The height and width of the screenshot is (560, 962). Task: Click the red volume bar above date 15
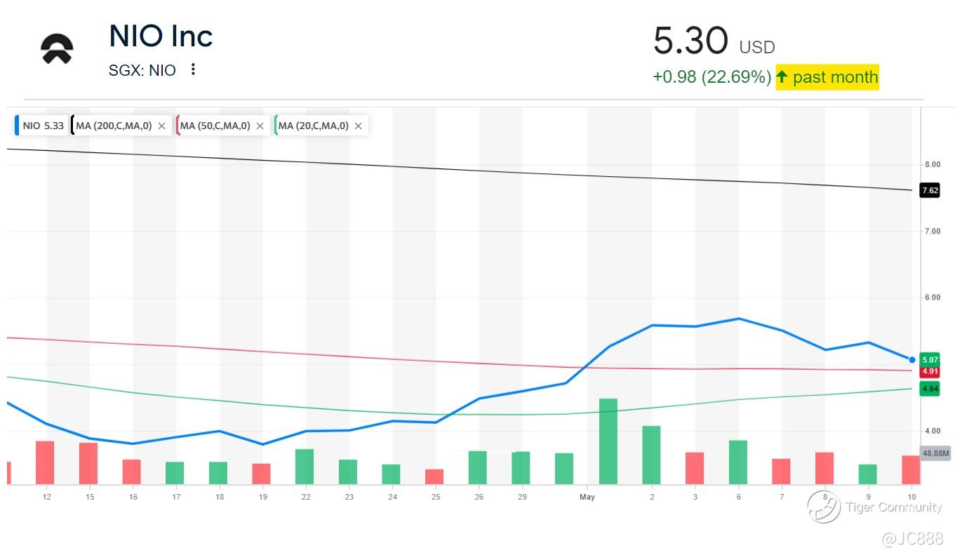click(88, 464)
